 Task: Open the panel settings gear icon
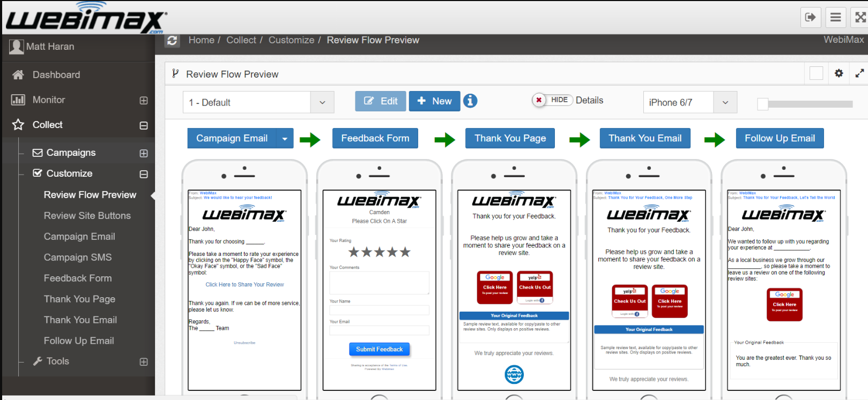pos(839,73)
